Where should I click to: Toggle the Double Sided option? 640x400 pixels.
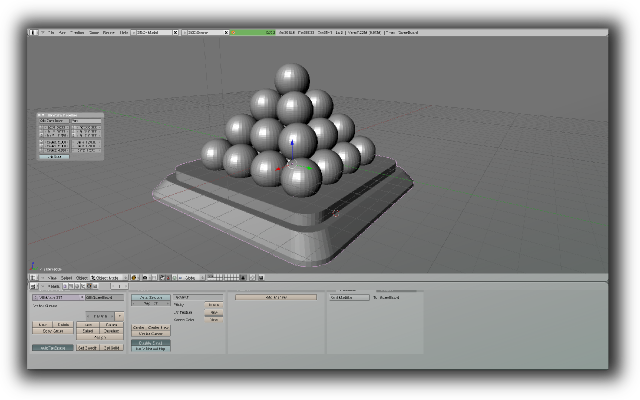point(150,341)
